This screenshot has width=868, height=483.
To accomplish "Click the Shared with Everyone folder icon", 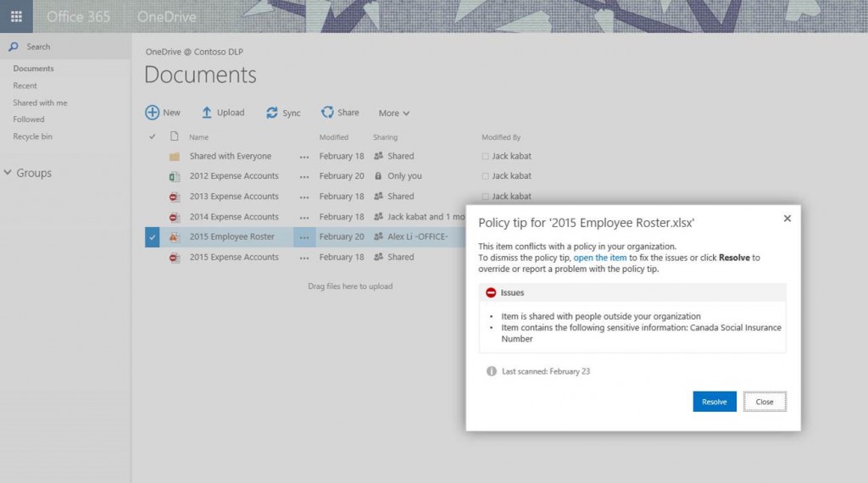I will click(175, 157).
